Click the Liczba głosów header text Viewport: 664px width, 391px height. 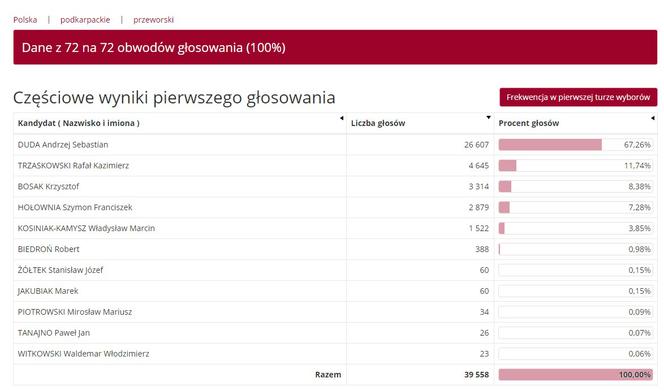pos(378,123)
